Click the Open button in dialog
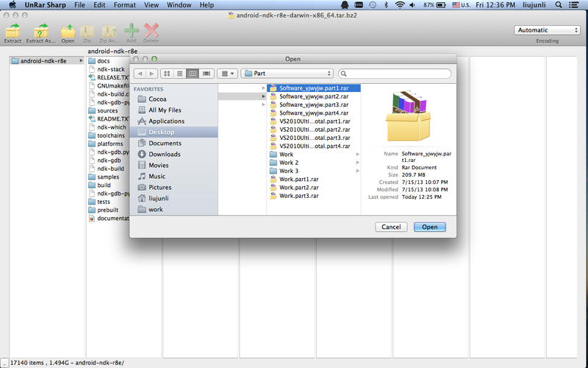This screenshot has width=588, height=368. point(430,227)
